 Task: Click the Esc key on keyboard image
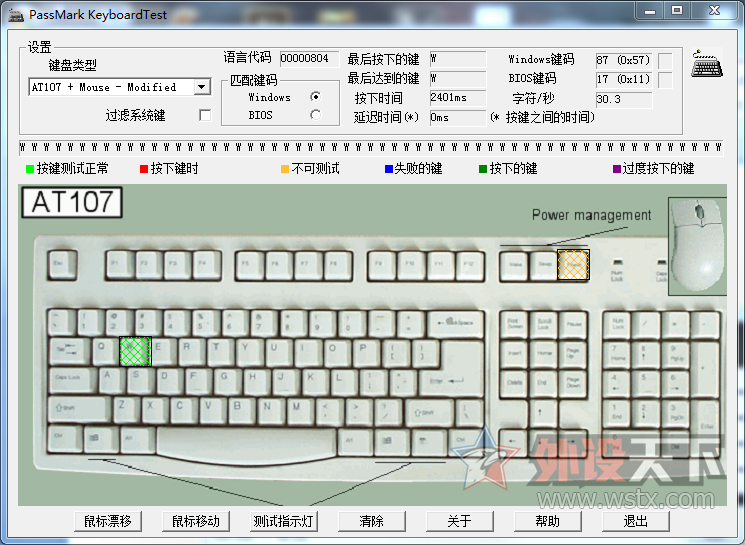pyautogui.click(x=62, y=265)
